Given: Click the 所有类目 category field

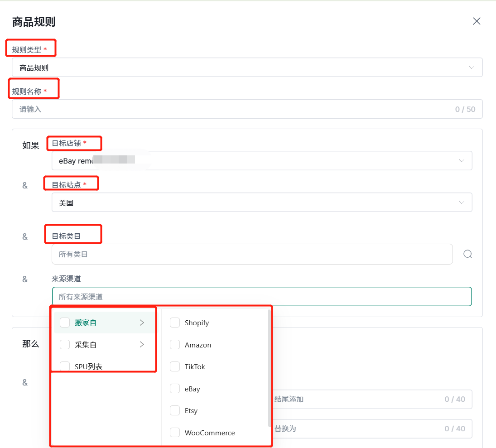Looking at the screenshot, I should pos(252,254).
